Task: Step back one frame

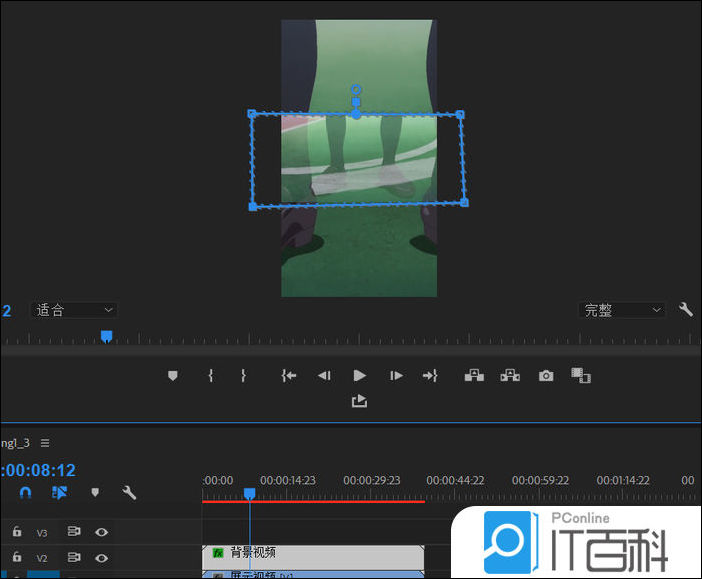Action: [324, 375]
